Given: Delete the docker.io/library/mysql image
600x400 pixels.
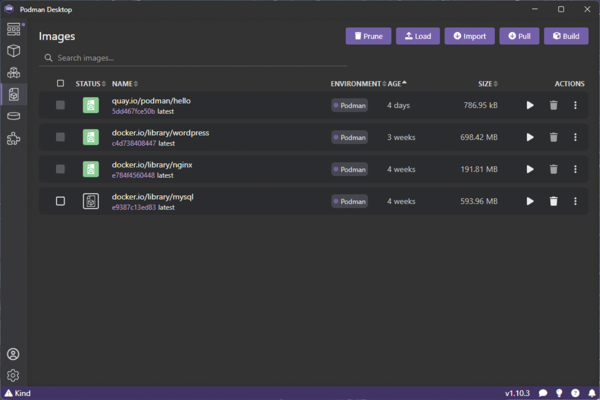Looking at the screenshot, I should [553, 201].
